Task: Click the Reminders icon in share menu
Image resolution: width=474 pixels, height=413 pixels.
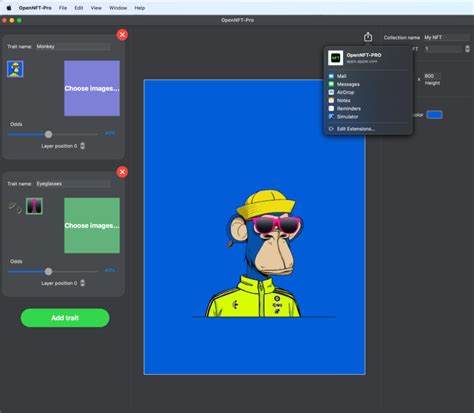Action: [331, 108]
